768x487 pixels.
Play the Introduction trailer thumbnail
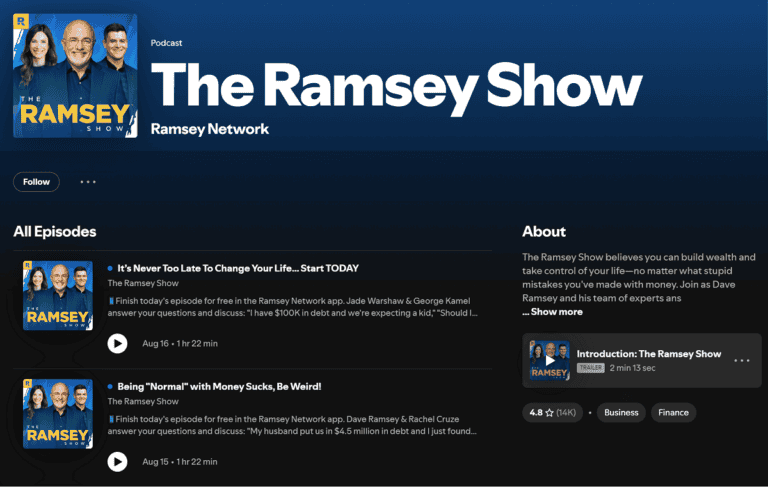pyautogui.click(x=549, y=360)
